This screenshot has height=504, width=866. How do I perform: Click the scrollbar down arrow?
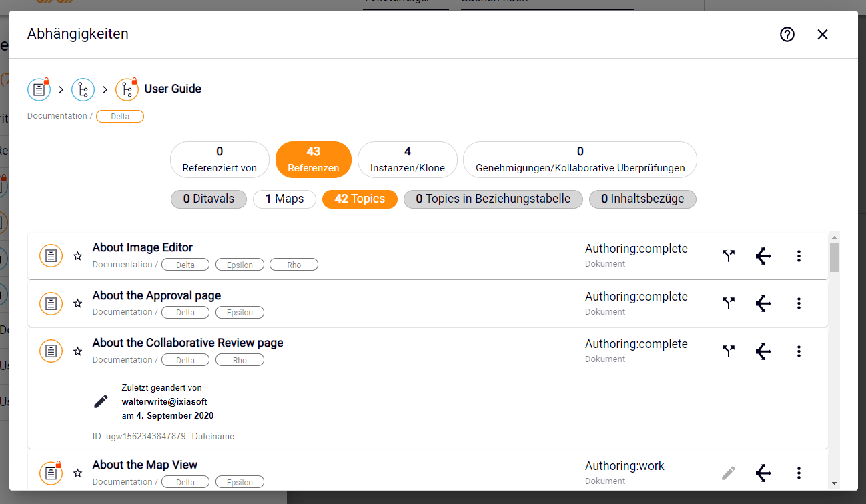834,483
